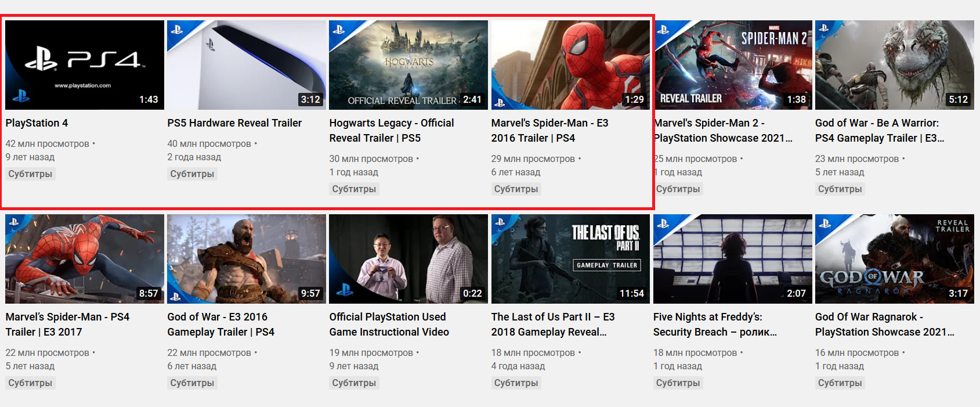Click the 9:57 duration badge

click(310, 293)
